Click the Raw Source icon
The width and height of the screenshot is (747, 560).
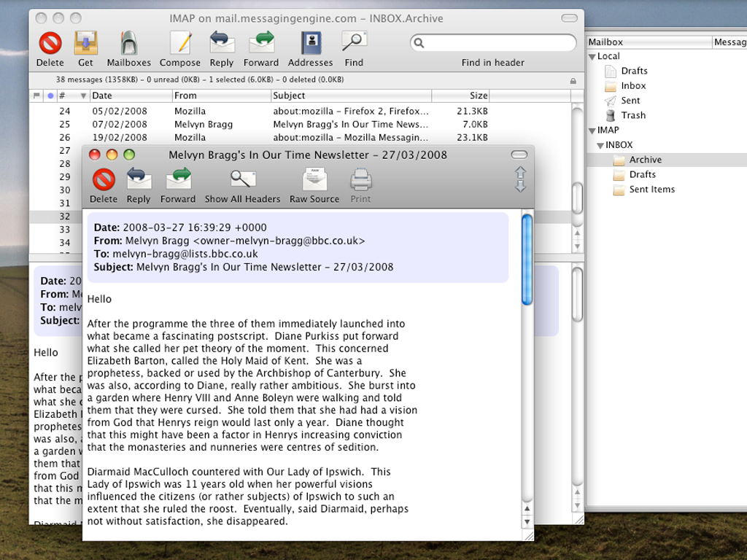[x=314, y=179]
